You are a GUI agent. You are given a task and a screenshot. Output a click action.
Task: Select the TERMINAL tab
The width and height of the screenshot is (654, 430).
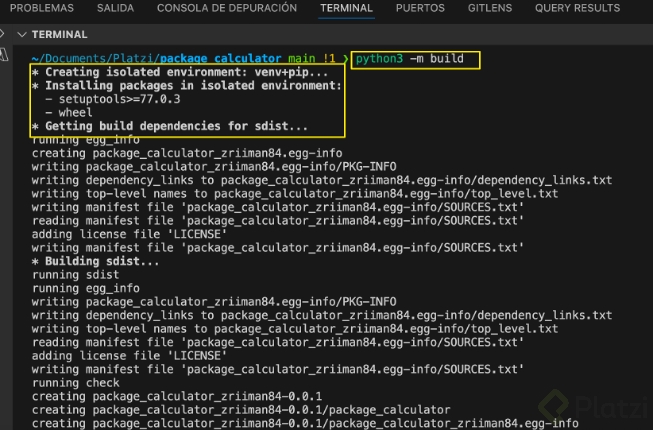[346, 8]
